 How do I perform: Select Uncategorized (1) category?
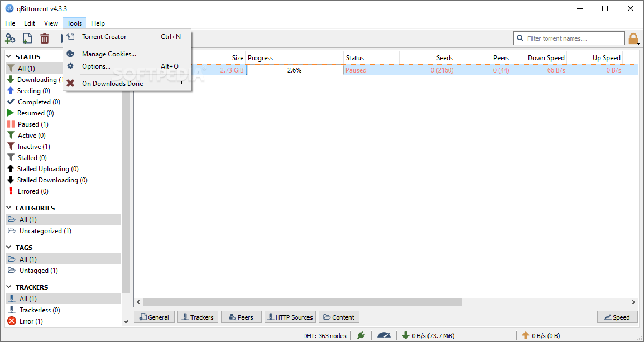63,231
